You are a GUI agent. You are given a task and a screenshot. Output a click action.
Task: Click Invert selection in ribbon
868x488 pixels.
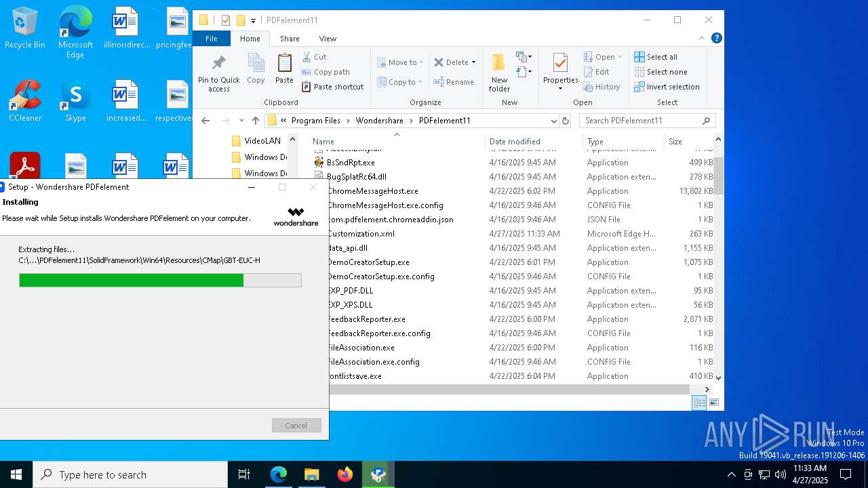[x=667, y=87]
